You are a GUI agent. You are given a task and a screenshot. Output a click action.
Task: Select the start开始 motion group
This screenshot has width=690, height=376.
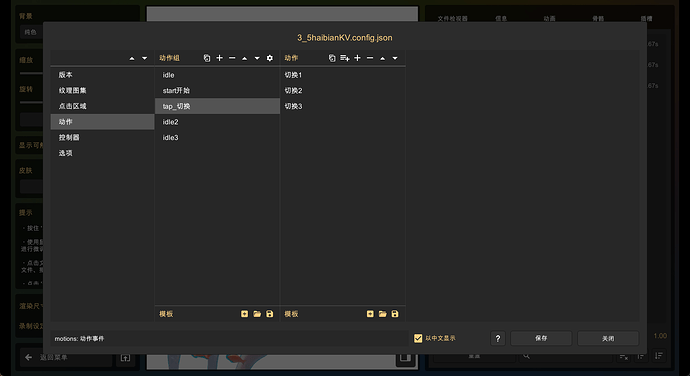pos(217,91)
